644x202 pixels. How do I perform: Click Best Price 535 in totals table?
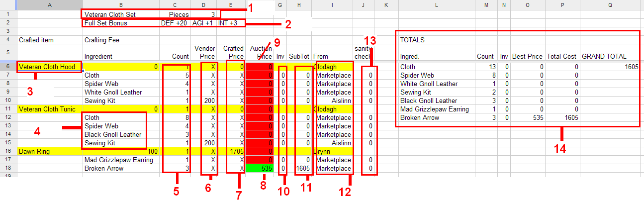click(528, 117)
